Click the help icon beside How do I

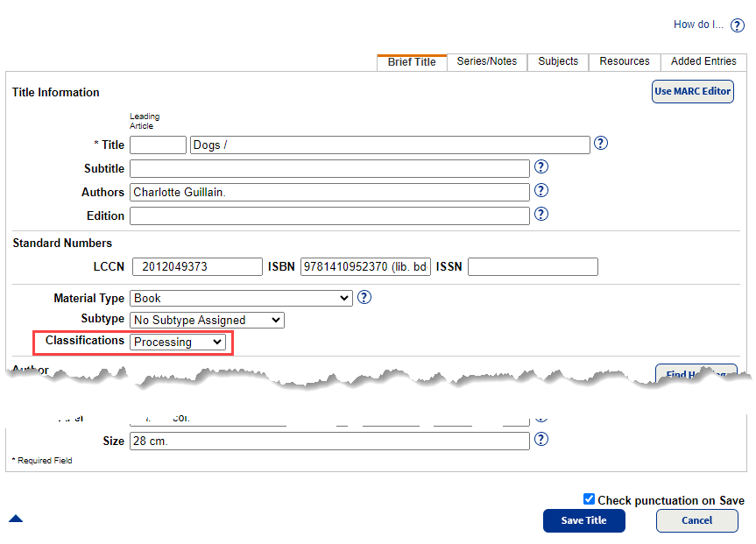point(738,25)
